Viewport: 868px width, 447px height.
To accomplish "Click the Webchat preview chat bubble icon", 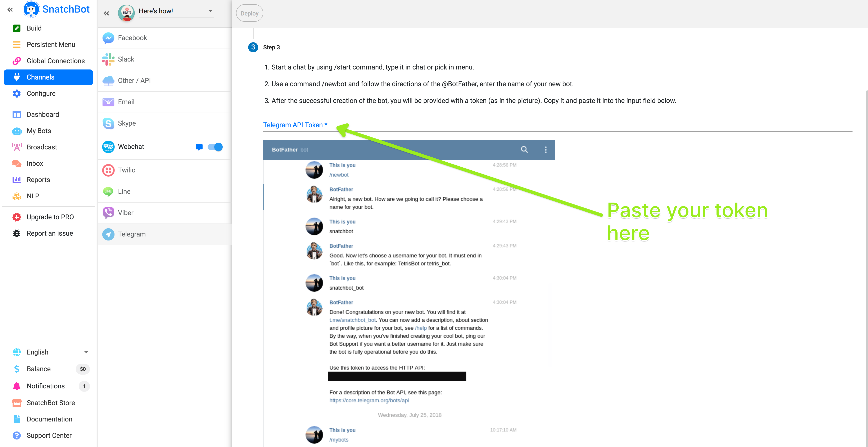I will click(199, 147).
